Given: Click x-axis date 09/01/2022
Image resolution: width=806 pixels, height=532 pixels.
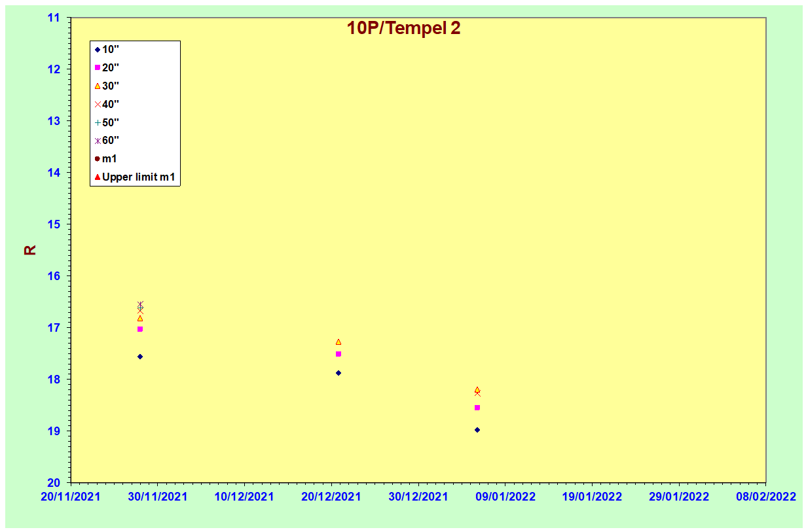Looking at the screenshot, I should click(x=505, y=497).
